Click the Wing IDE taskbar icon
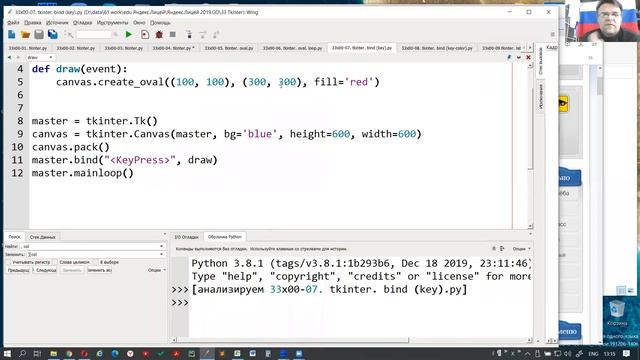This screenshot has width=640, height=360. pos(207,353)
